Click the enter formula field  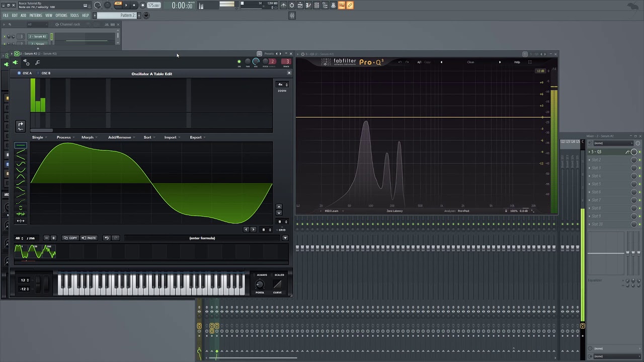point(202,238)
